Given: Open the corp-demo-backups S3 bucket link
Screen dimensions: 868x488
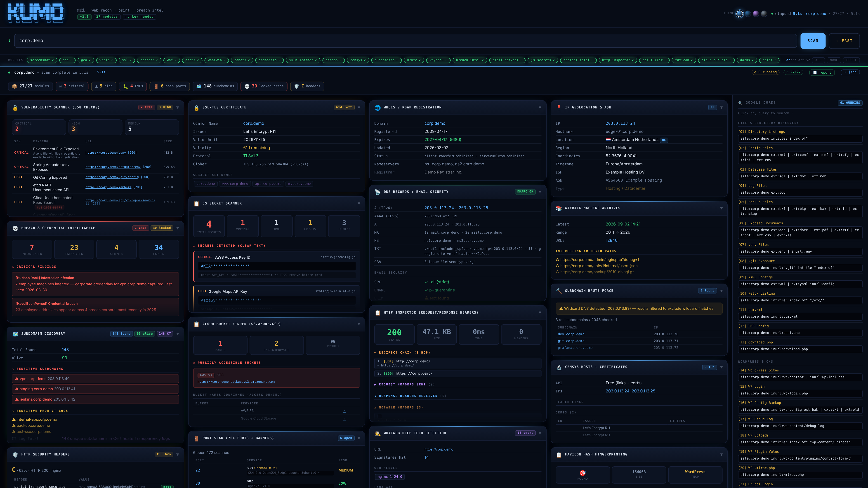Looking at the screenshot, I should click(x=236, y=382).
